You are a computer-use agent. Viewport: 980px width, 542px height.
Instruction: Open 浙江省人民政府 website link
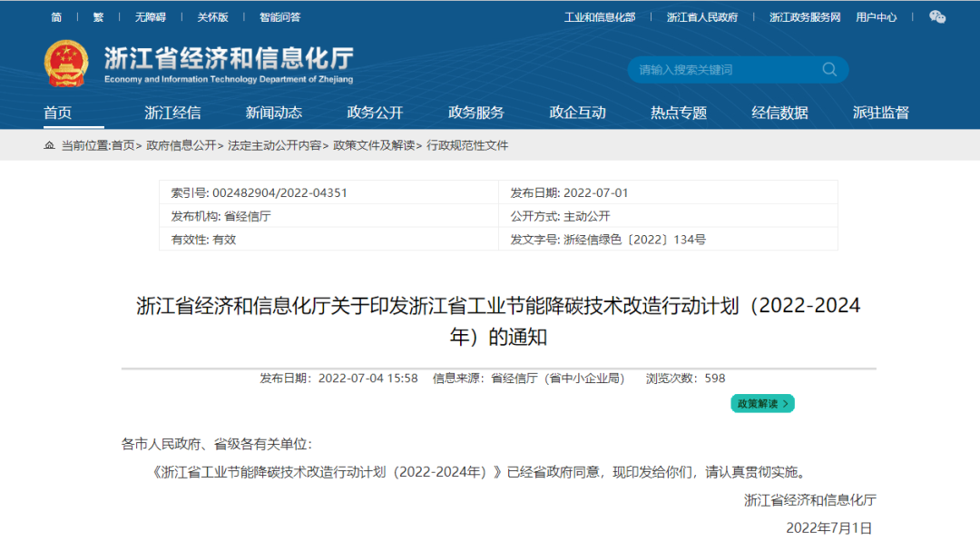tap(701, 16)
